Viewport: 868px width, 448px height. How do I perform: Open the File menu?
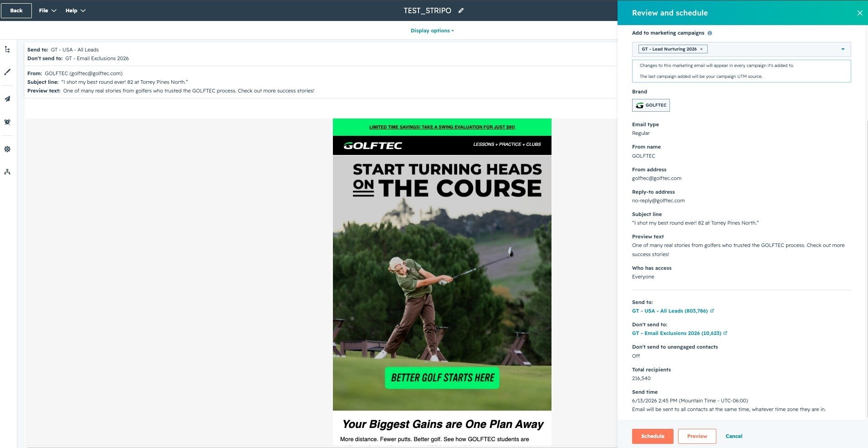coord(47,10)
